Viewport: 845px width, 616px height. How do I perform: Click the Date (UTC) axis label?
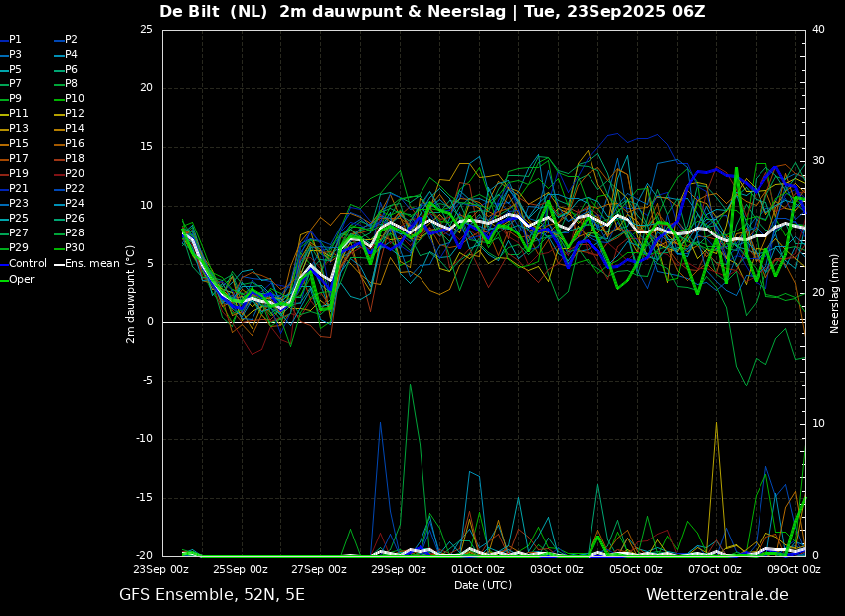point(483,586)
